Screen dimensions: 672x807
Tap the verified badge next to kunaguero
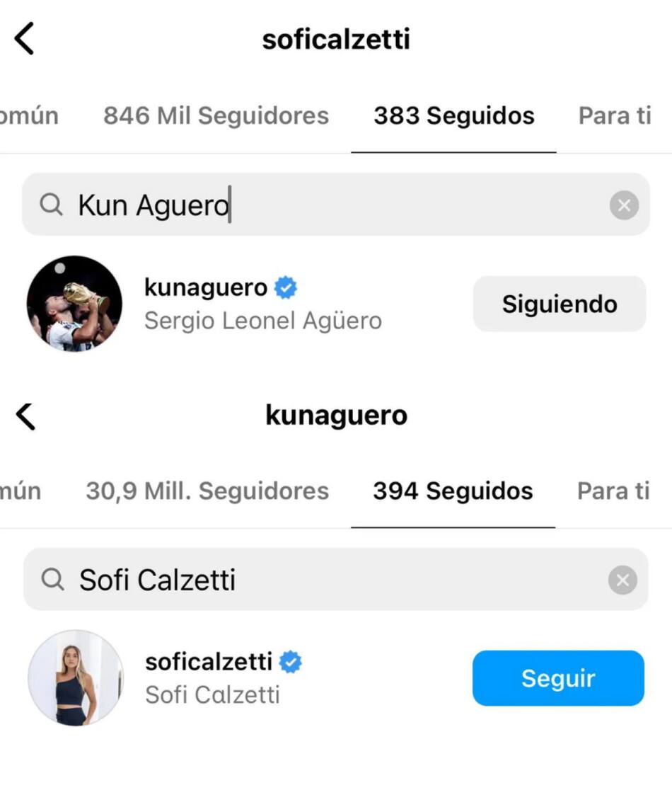[286, 288]
